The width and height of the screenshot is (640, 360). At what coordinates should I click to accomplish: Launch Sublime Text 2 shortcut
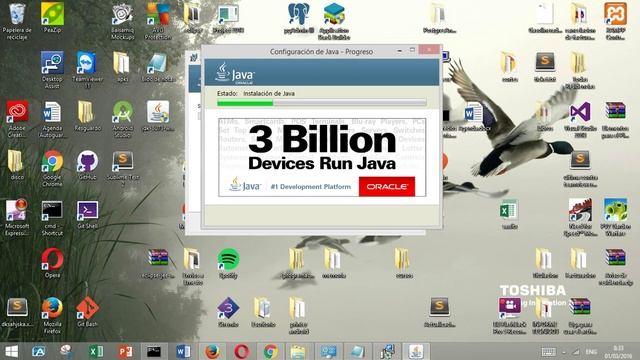(122, 168)
